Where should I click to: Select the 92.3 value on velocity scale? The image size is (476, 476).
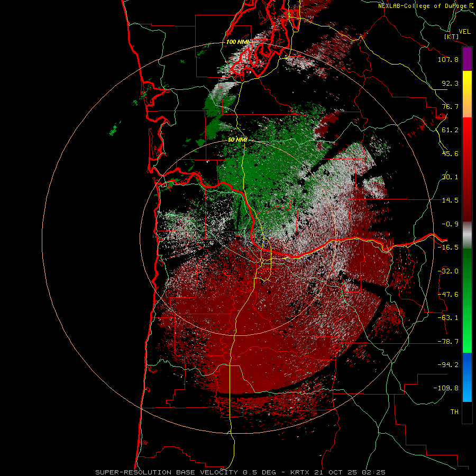coord(450,83)
